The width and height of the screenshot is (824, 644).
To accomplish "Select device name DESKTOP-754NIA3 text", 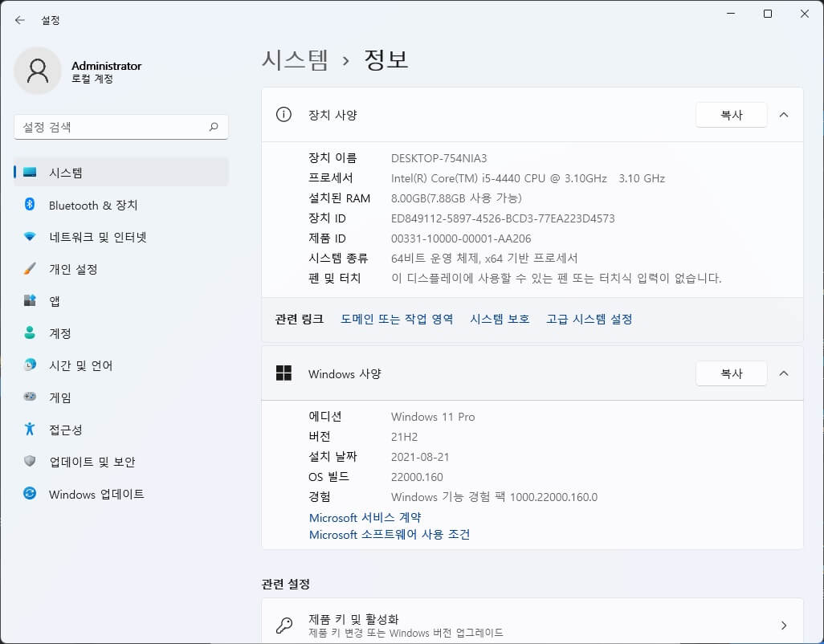I will [439, 158].
